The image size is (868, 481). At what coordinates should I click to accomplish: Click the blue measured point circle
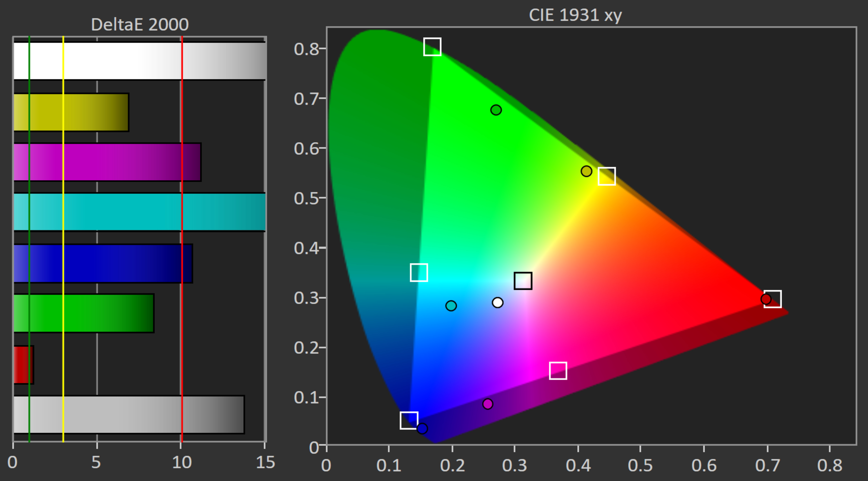point(422,429)
